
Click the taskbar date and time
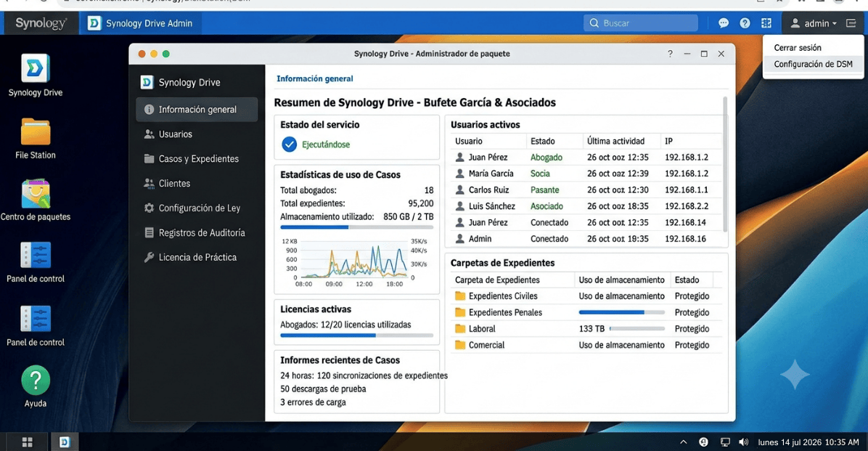pos(808,442)
